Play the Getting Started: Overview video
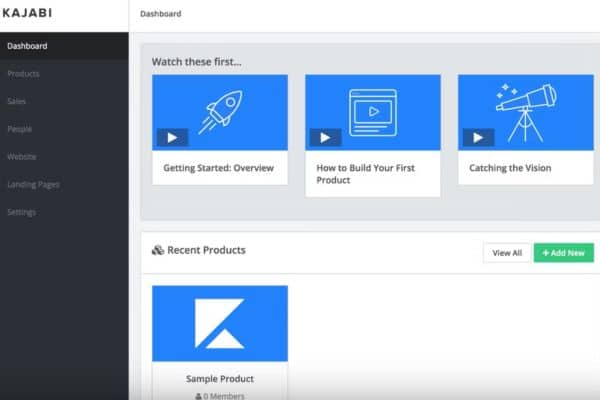 [172, 137]
